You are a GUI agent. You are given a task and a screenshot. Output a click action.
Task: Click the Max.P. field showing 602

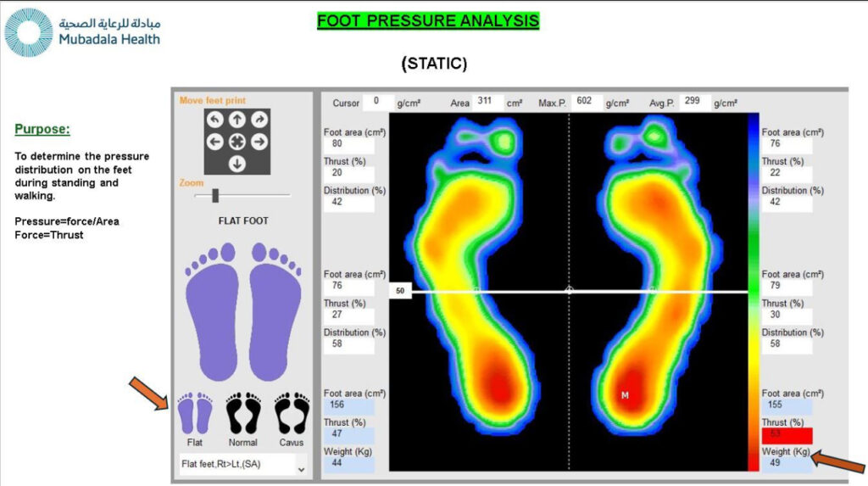tap(586, 102)
